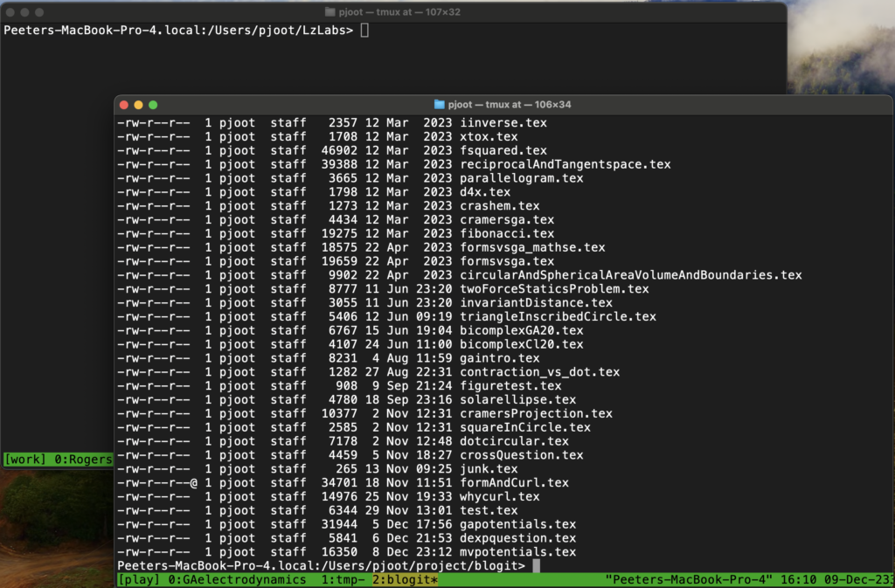Image resolution: width=895 pixels, height=588 pixels.
Task: Click the file name formsvsga_mathse.tex
Action: (x=532, y=247)
